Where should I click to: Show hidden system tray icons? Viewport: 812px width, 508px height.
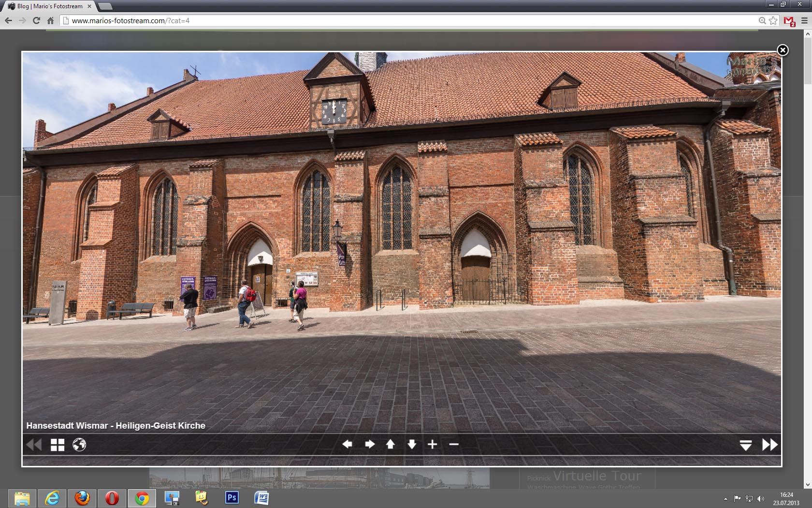coord(725,499)
